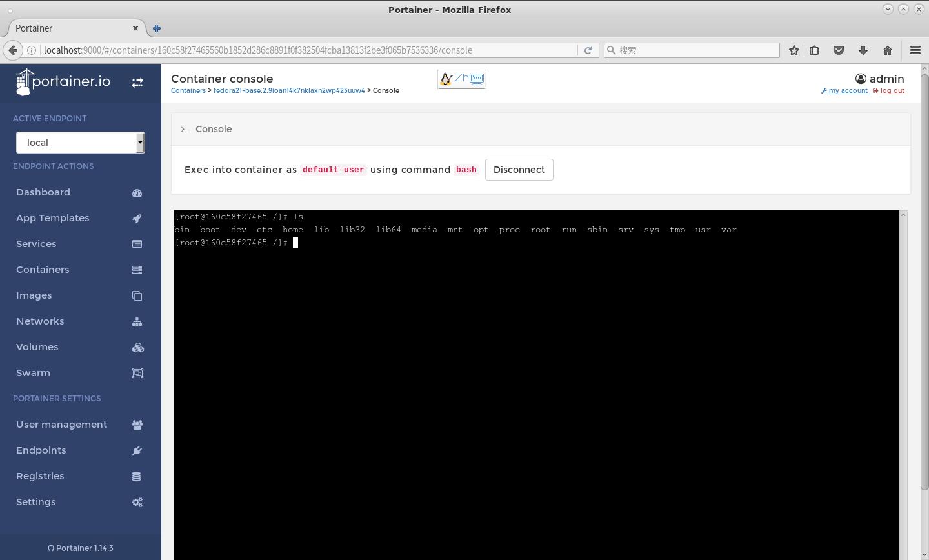929x560 pixels.
Task: Click the Images clone icon
Action: tap(137, 296)
